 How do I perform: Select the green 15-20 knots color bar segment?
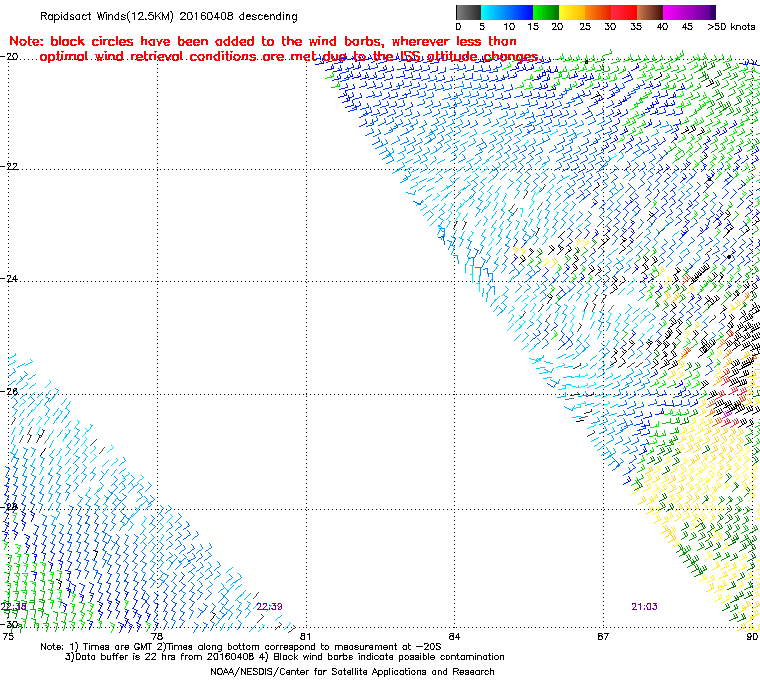546,12
